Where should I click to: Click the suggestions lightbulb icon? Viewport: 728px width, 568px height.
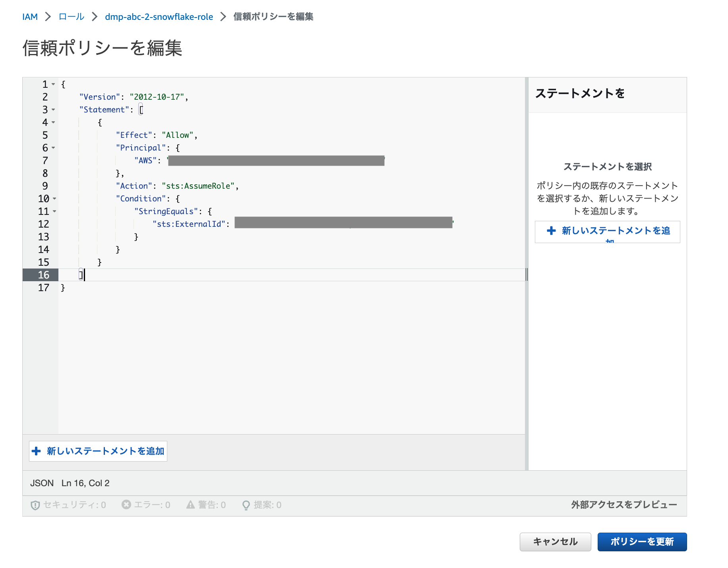[246, 505]
